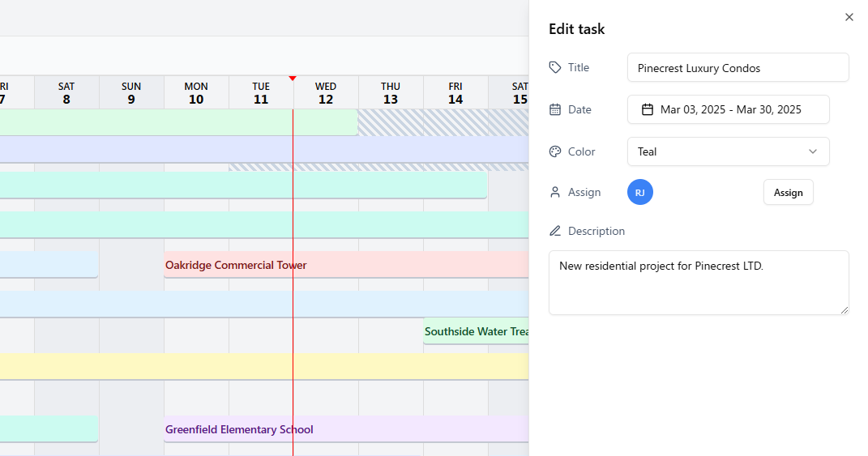Image resolution: width=868 pixels, height=456 pixels.
Task: Click the calendar icon beside Date label
Action: pyautogui.click(x=555, y=109)
